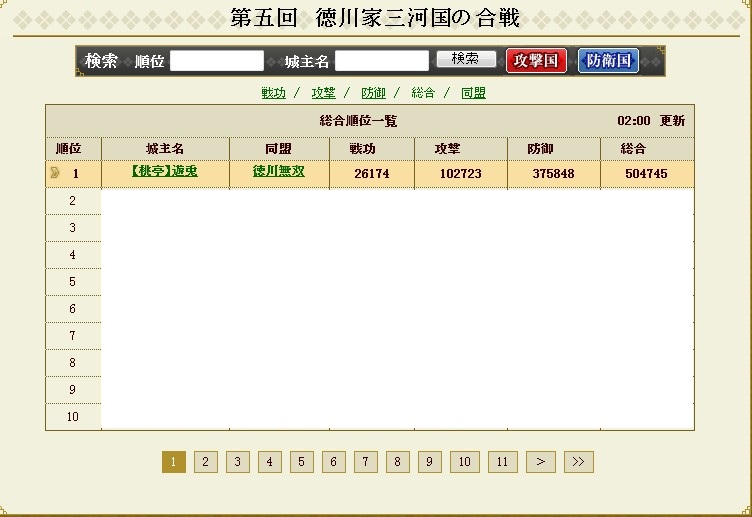Viewport: 752px width, 517px height.
Task: Go to page 5 of rankings
Action: pos(302,462)
